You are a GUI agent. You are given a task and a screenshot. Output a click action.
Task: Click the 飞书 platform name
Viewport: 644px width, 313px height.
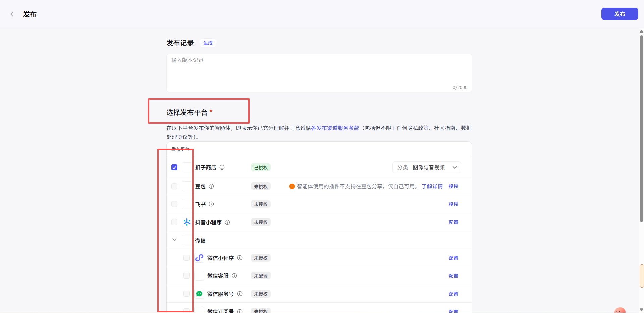click(200, 204)
